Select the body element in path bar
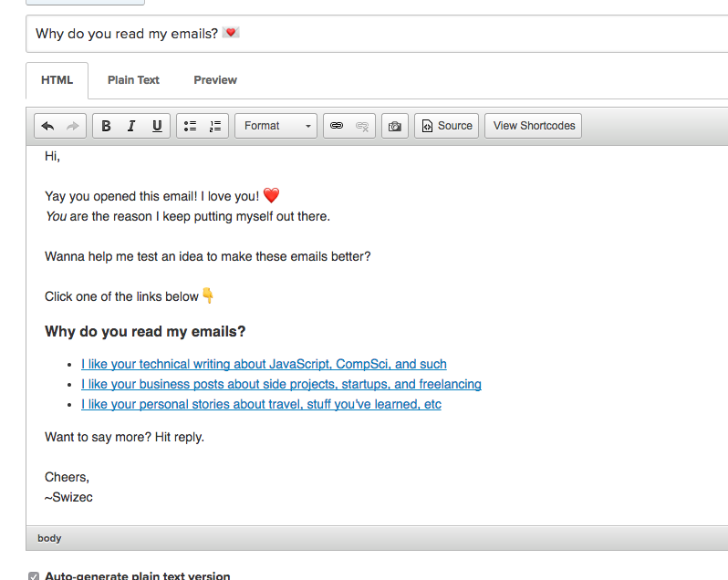728x580 pixels. coord(49,538)
